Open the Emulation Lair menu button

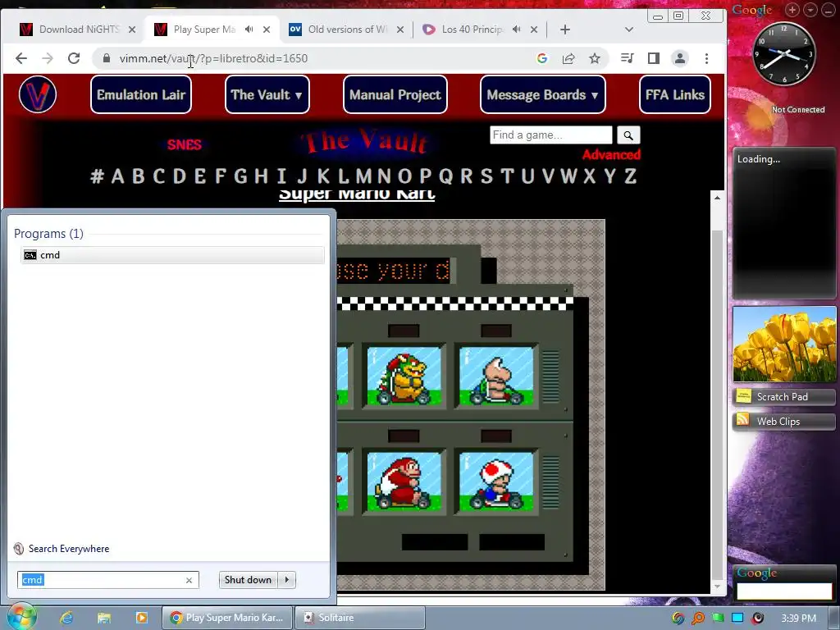[141, 95]
